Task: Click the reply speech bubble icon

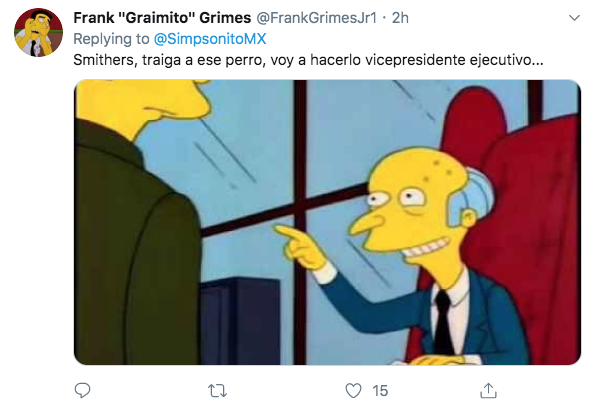Action: coord(82,390)
